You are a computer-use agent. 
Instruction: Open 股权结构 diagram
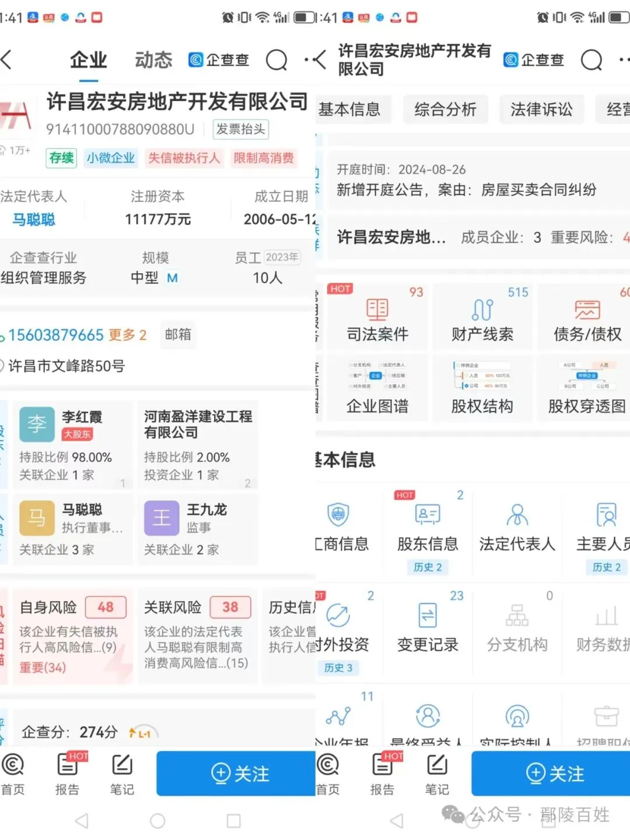click(x=482, y=375)
